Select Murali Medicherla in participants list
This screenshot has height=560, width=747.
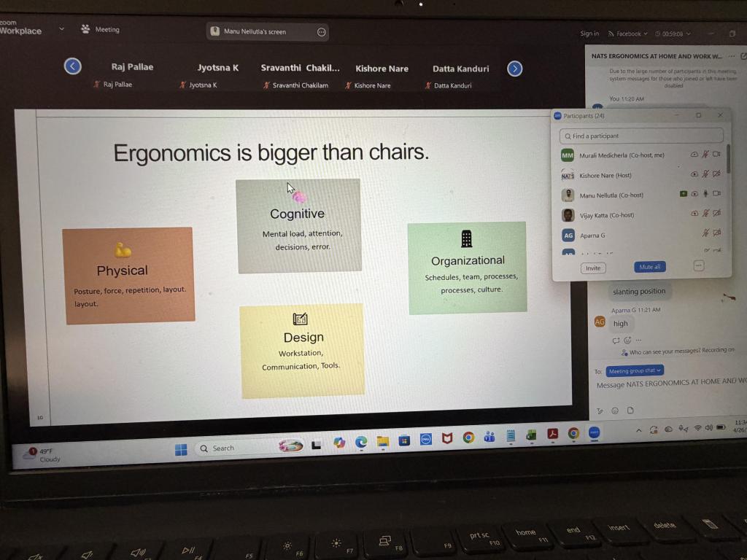[x=641, y=155]
